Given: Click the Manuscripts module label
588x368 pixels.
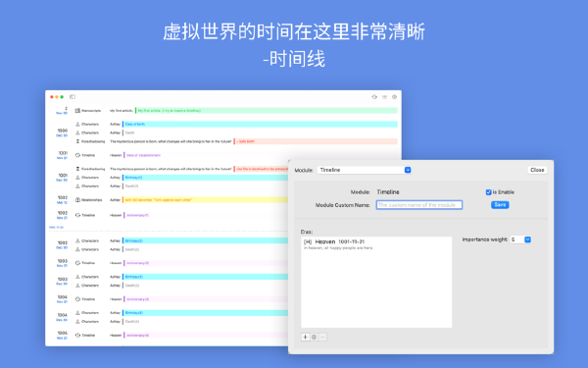Looking at the screenshot, I should tap(91, 110).
